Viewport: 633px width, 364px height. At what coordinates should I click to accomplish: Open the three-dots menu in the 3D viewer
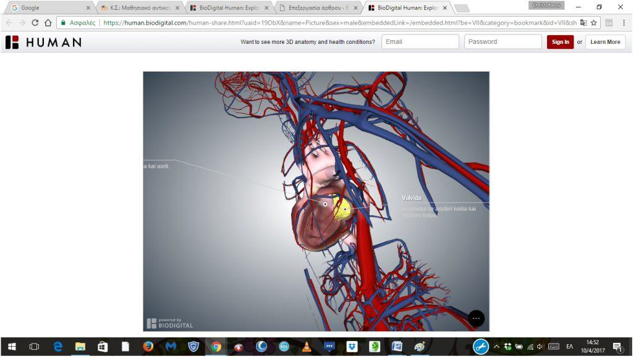[475, 318]
